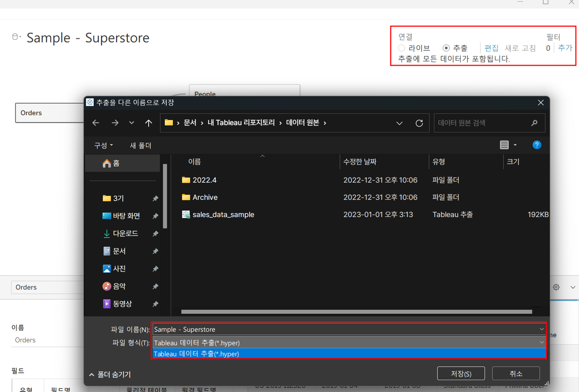Go forward in the save dialog

(115, 123)
